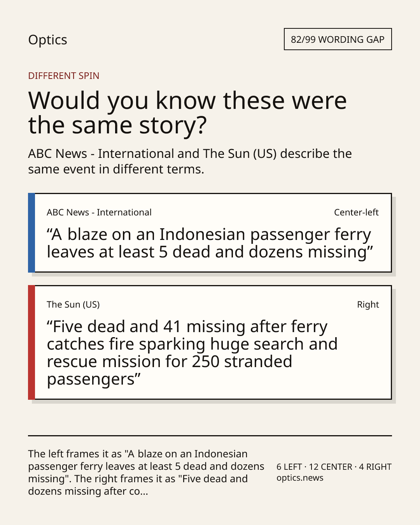Click the Center-left bias label
This screenshot has width=420, height=525.
click(x=356, y=212)
